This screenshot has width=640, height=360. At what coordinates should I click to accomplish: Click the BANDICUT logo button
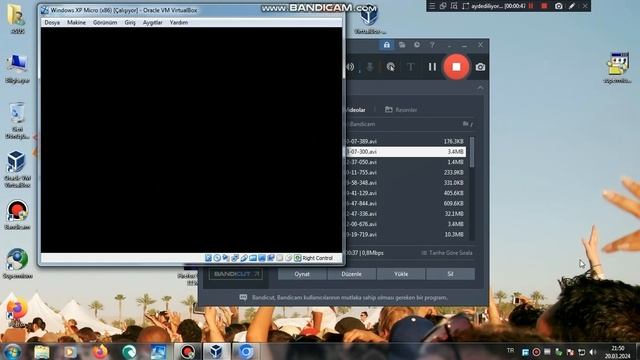coord(236,274)
